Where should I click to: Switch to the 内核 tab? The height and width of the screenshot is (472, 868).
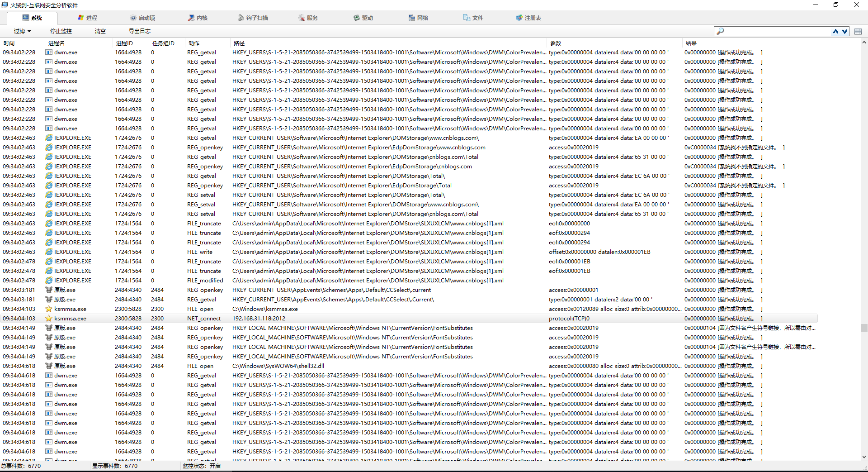198,18
